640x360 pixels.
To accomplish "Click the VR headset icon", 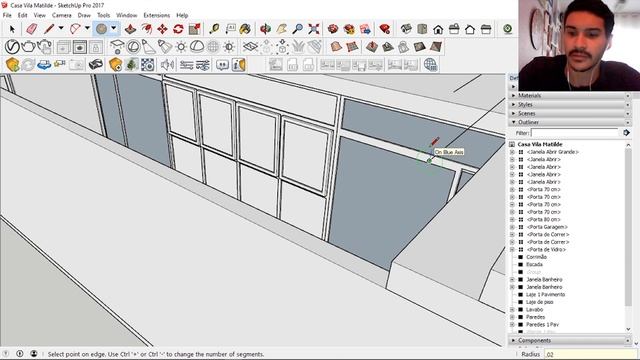I will click(96, 64).
